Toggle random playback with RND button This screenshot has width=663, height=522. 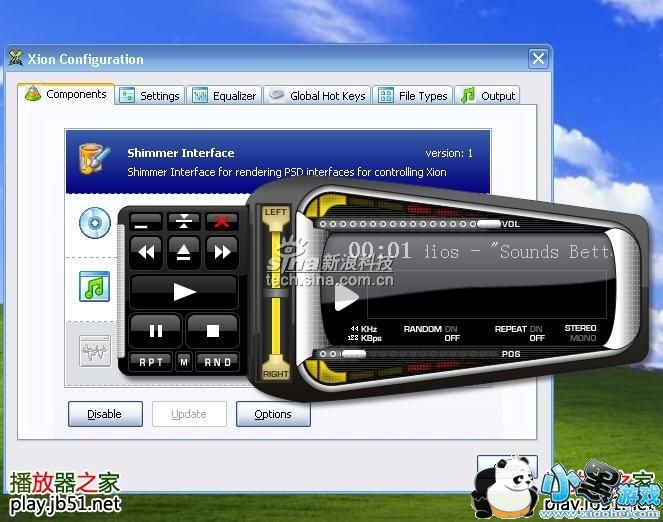[216, 362]
